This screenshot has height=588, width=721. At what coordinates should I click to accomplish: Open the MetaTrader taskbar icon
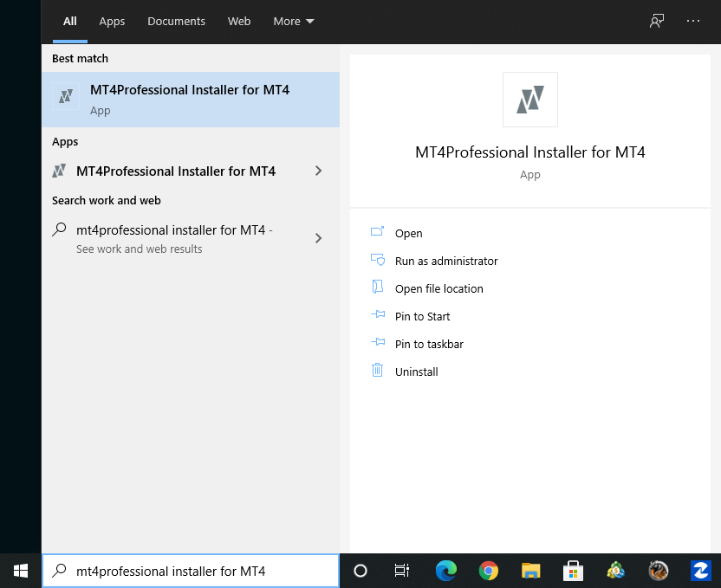(615, 571)
